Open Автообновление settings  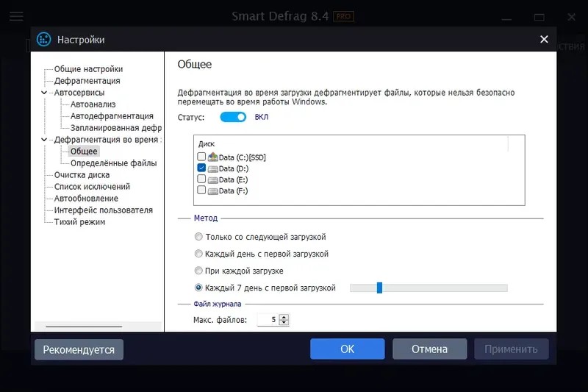86,199
